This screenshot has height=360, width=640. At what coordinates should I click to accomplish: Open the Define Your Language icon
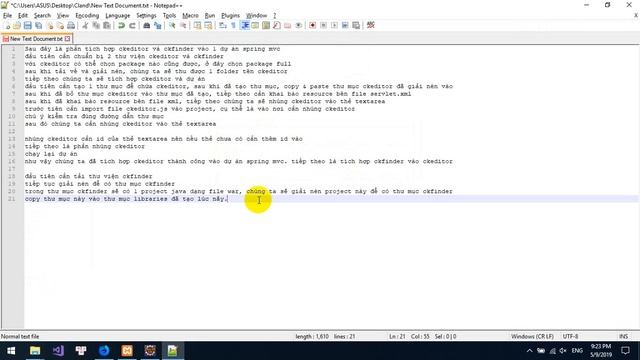point(255,26)
